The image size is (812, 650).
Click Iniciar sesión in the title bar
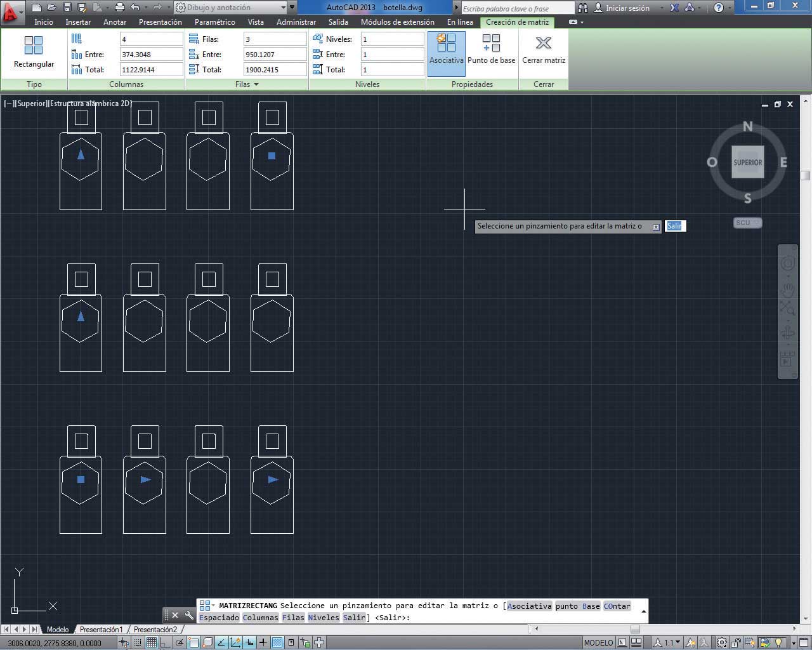coord(627,8)
